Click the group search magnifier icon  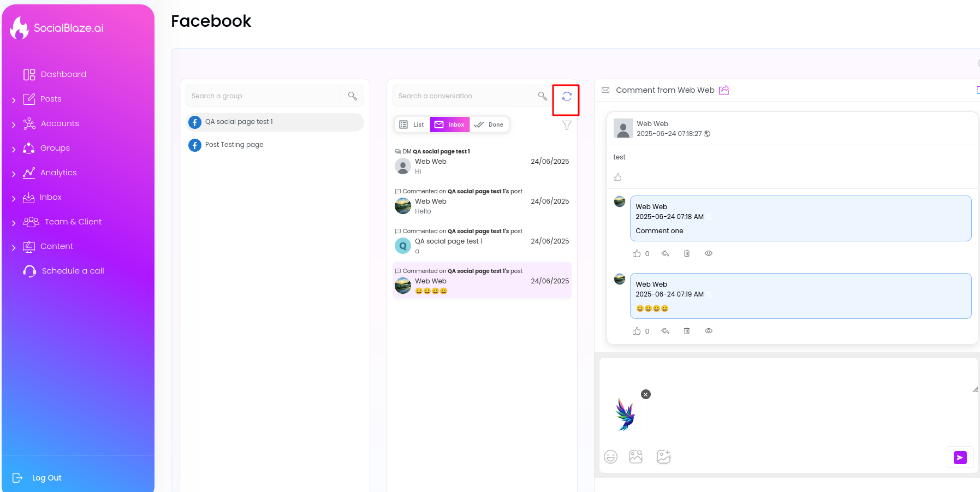[x=353, y=96]
